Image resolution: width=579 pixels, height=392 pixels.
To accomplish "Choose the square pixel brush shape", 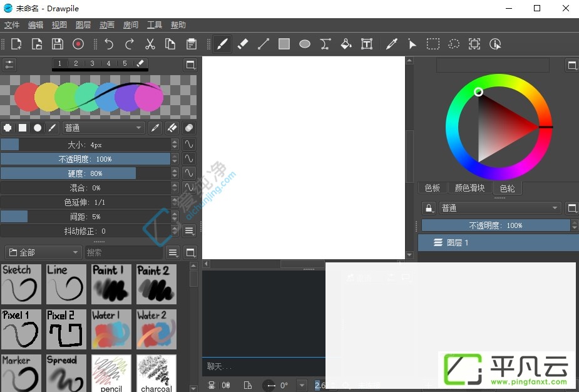I will coord(23,128).
